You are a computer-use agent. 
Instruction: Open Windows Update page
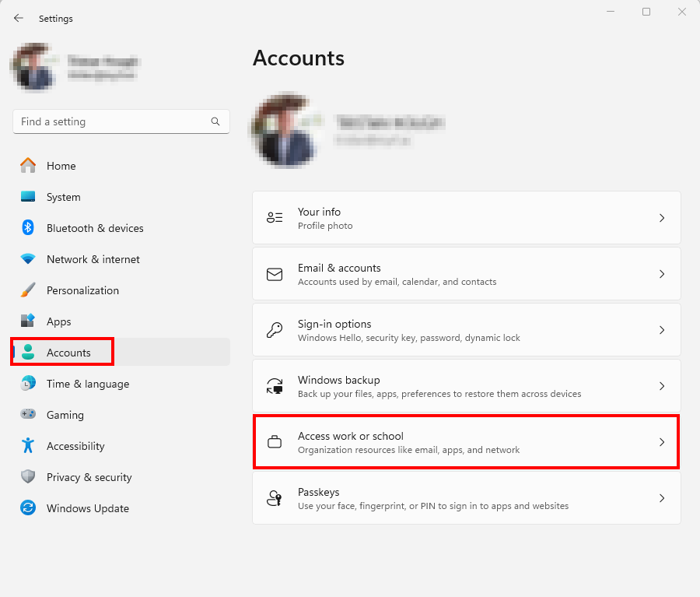coord(121,508)
